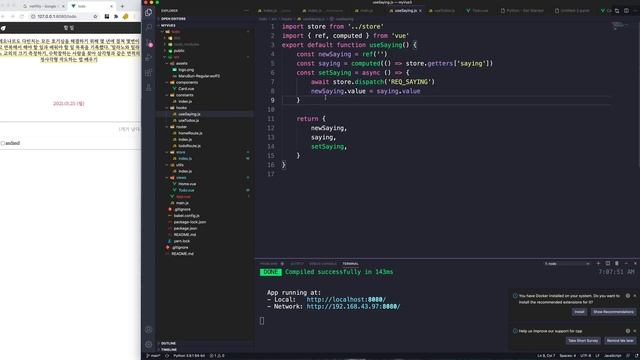Open useTodos.js in the explorer
This screenshot has width=640, height=360.
189,120
